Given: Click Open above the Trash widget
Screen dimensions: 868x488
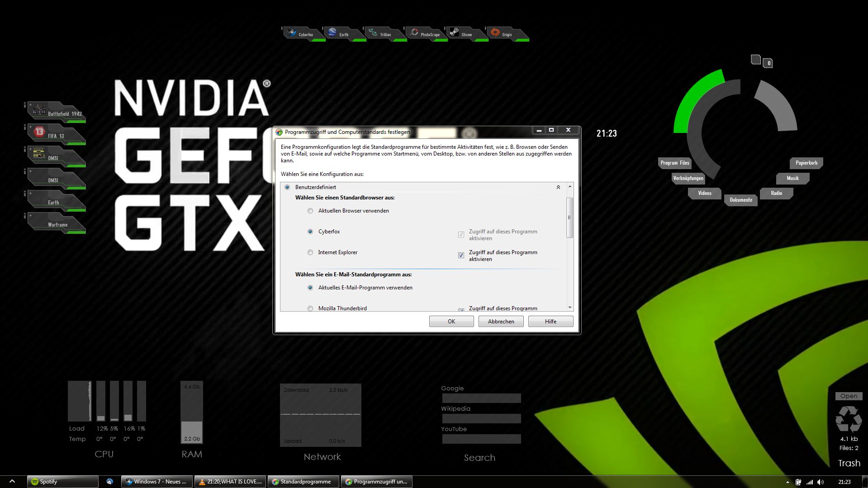Looking at the screenshot, I should point(849,396).
